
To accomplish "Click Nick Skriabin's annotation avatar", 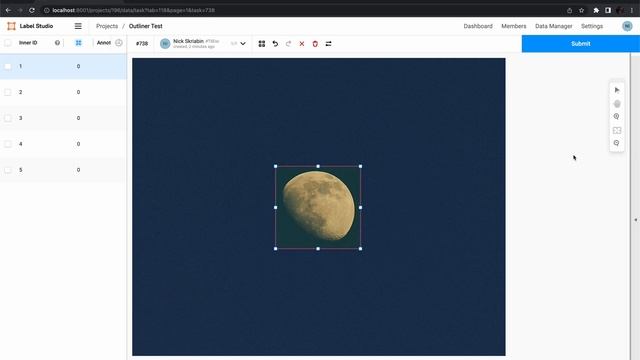I will pyautogui.click(x=165, y=44).
